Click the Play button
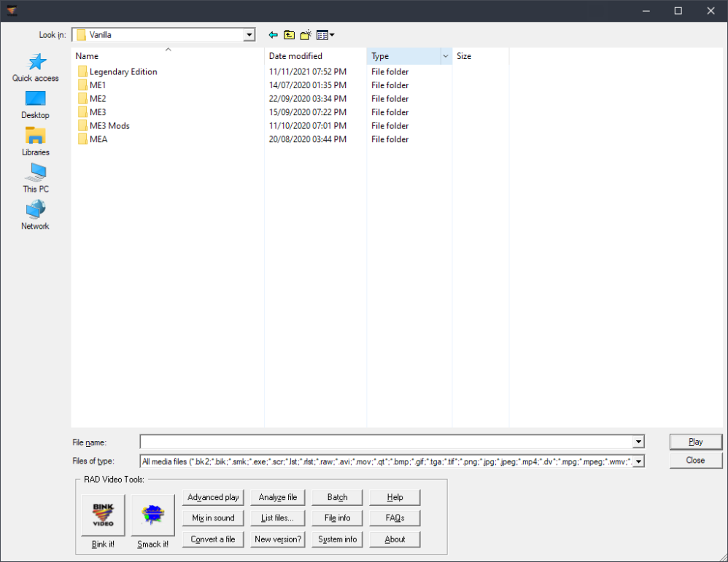 (695, 442)
